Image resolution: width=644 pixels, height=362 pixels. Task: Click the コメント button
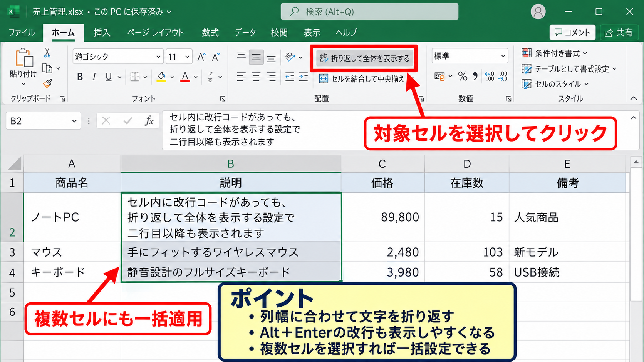572,32
